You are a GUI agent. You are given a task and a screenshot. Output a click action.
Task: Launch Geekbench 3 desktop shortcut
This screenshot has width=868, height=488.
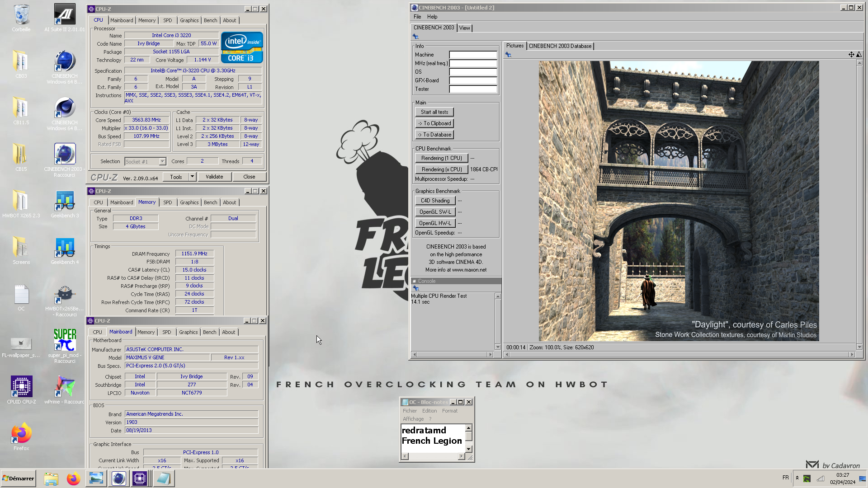tap(65, 204)
